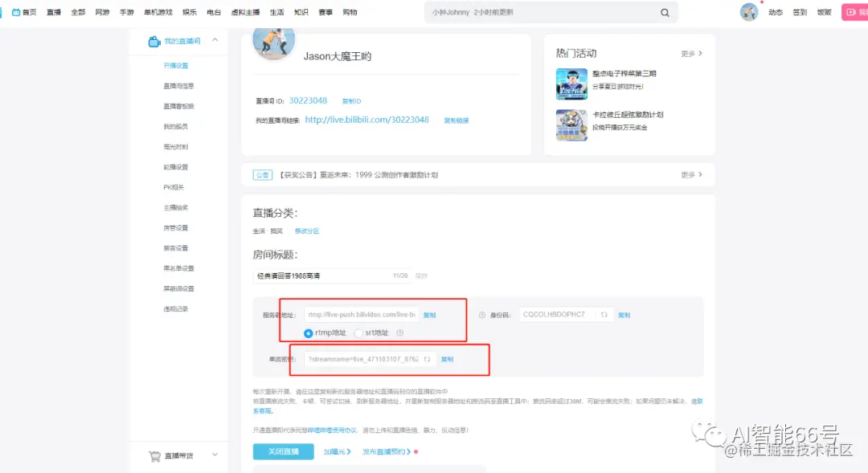The height and width of the screenshot is (473, 868).
Task: Click the 房间标题 title input field
Action: [x=321, y=275]
